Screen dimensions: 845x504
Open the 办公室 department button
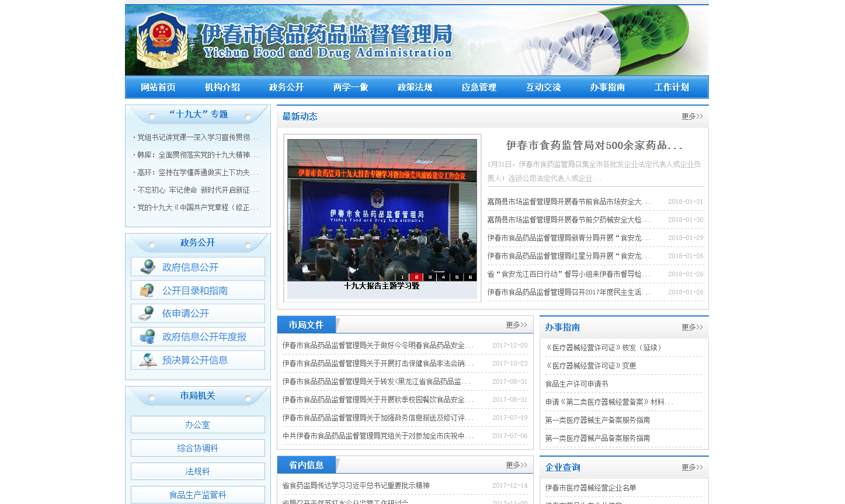point(198,425)
